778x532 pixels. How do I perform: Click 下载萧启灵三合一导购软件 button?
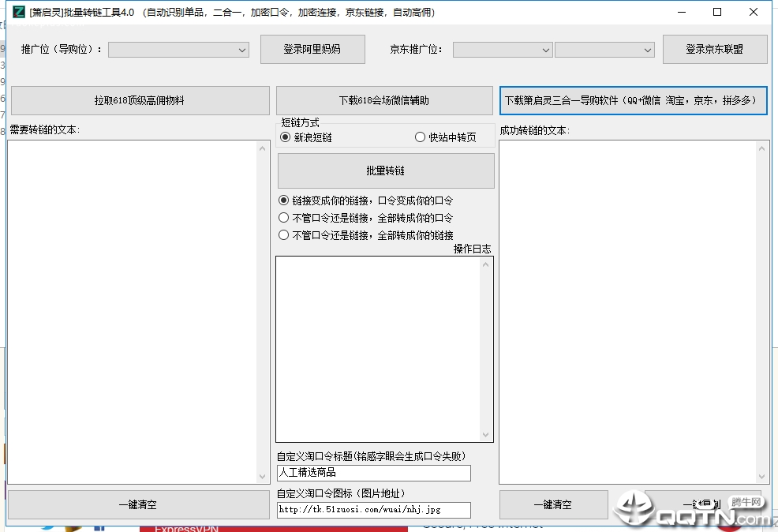coord(633,101)
